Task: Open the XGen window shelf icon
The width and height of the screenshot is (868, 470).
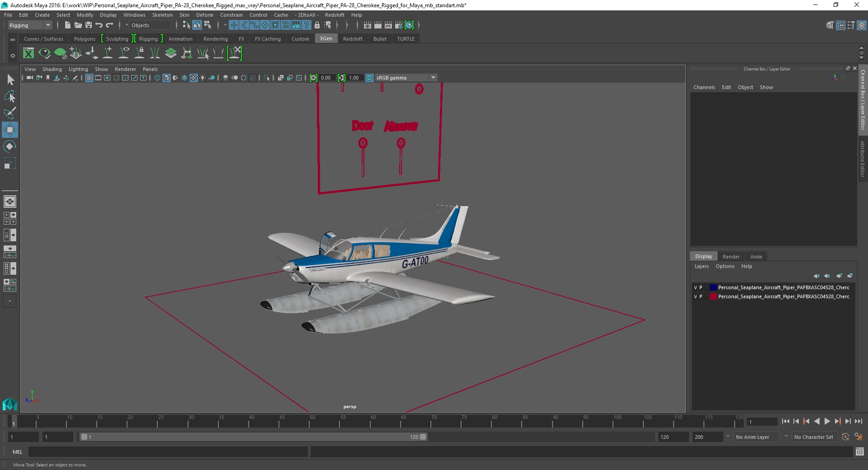Action: [28, 53]
